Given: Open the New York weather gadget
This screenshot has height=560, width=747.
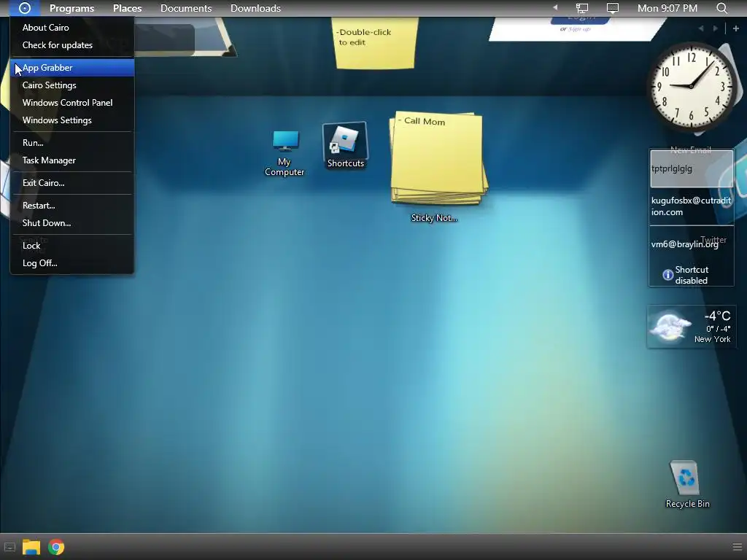Looking at the screenshot, I should (692, 327).
